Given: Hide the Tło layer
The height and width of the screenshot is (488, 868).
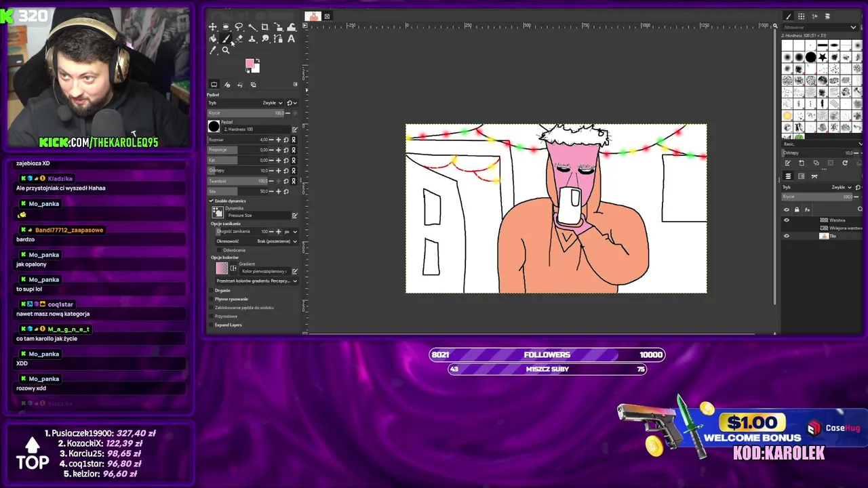Looking at the screenshot, I should pos(787,236).
